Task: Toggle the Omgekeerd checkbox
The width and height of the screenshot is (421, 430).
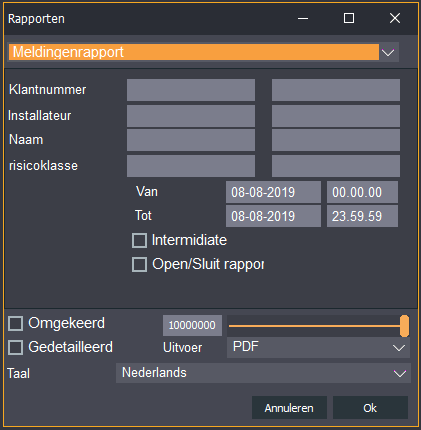Action: (x=15, y=323)
